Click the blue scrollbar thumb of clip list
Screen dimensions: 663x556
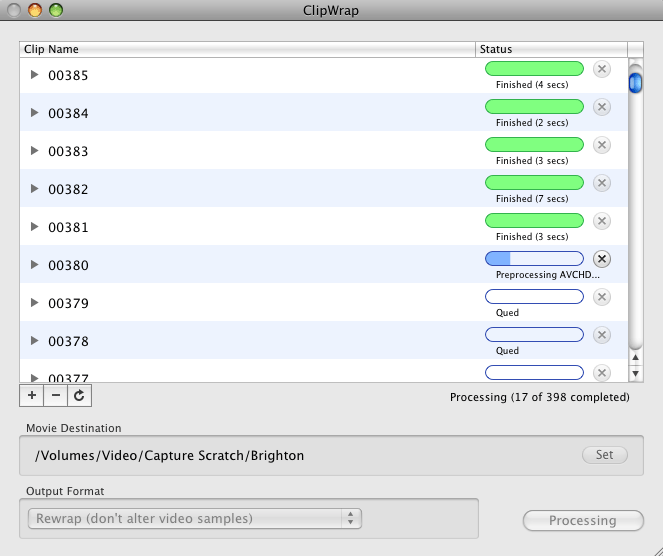tap(635, 83)
